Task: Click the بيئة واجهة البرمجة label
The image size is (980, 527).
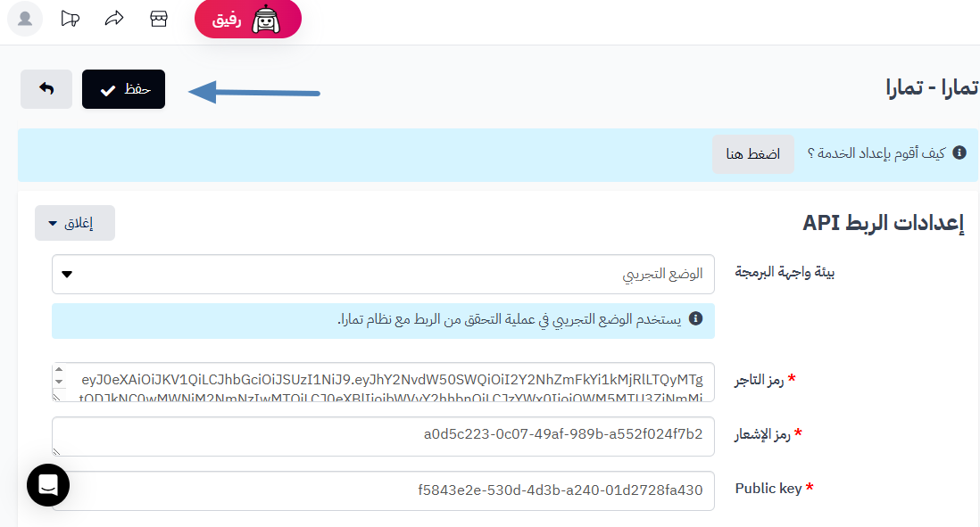Action: pos(785,272)
